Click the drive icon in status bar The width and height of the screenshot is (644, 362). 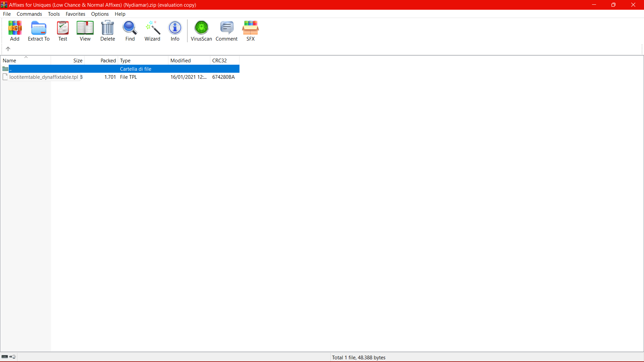pyautogui.click(x=5, y=357)
